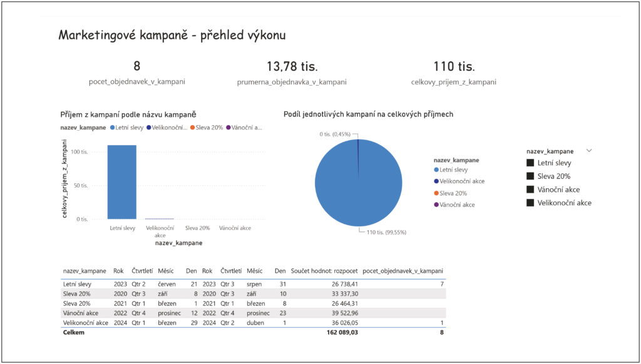This screenshot has height=364, width=641.
Task: Sort table by Součet hodnot: rozpocet header
Action: point(324,271)
